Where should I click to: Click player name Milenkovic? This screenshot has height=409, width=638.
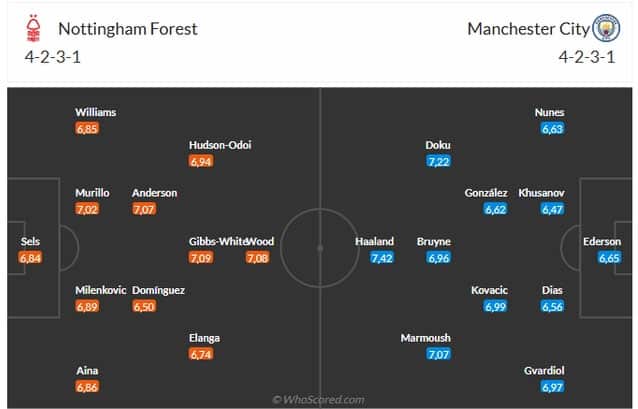click(x=101, y=290)
